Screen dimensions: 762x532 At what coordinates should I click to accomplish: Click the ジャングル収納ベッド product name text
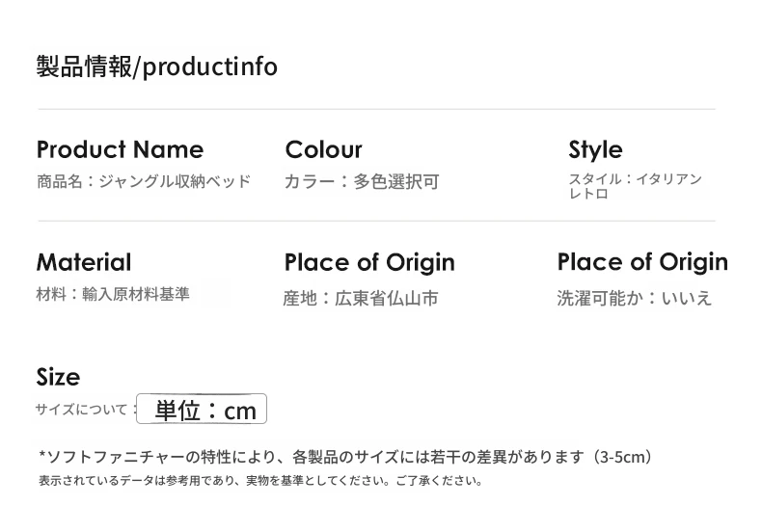[175, 181]
